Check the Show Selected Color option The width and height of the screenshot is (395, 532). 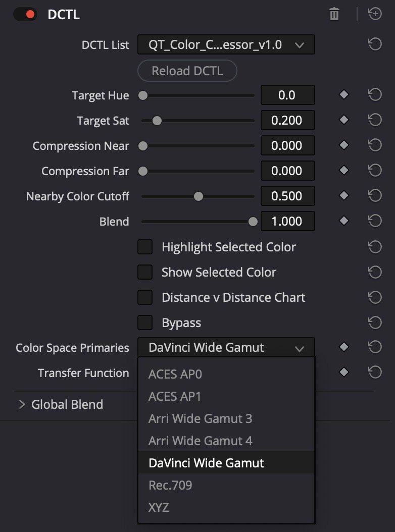click(145, 272)
